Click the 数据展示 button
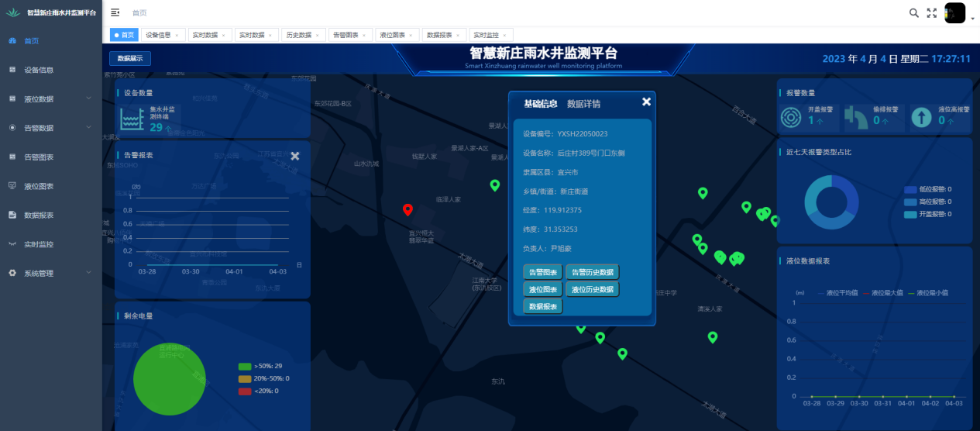The height and width of the screenshot is (431, 980). [x=129, y=58]
